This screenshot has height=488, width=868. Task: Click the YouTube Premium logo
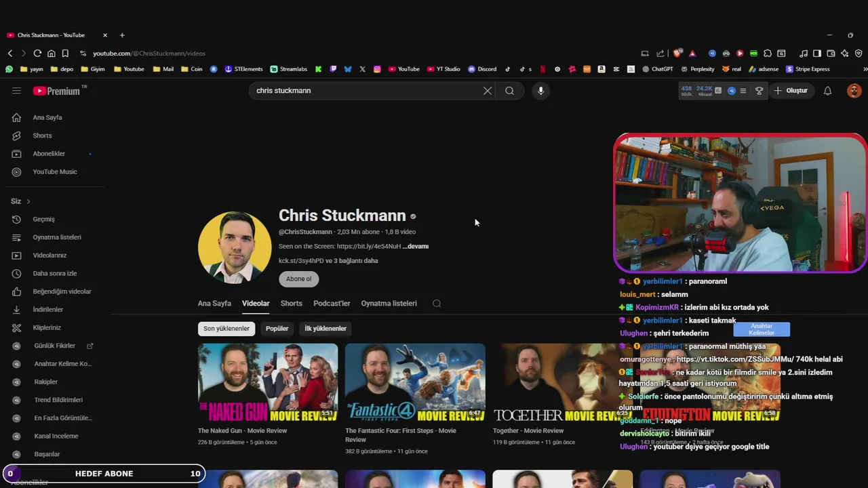click(x=57, y=91)
